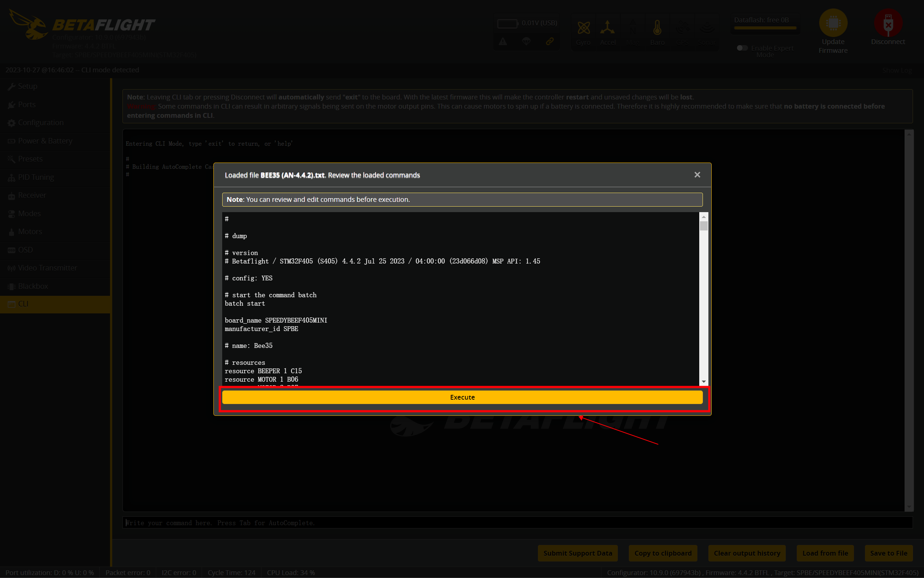Toggle Enable Expert Mode switch
Viewport: 924px width, 578px height.
click(x=742, y=48)
